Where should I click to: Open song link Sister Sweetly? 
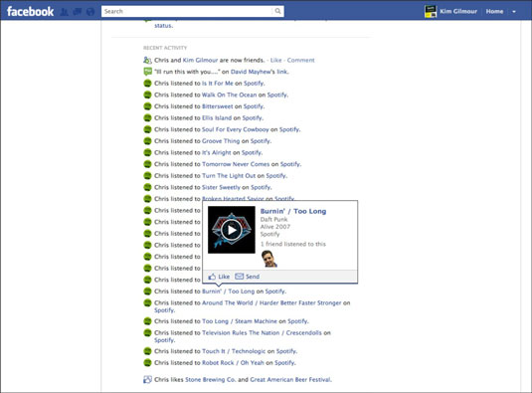[221, 187]
